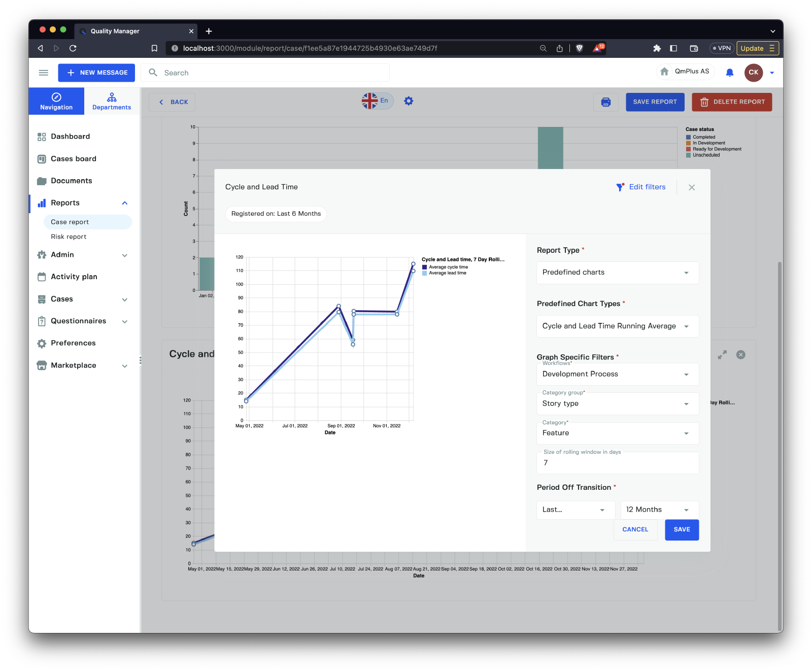Toggle the English language switch
The width and height of the screenshot is (812, 671).
[377, 100]
